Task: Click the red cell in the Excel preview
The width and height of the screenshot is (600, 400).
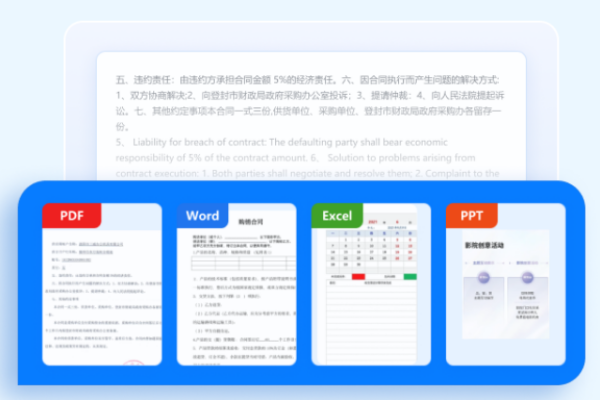Action: [x=358, y=276]
